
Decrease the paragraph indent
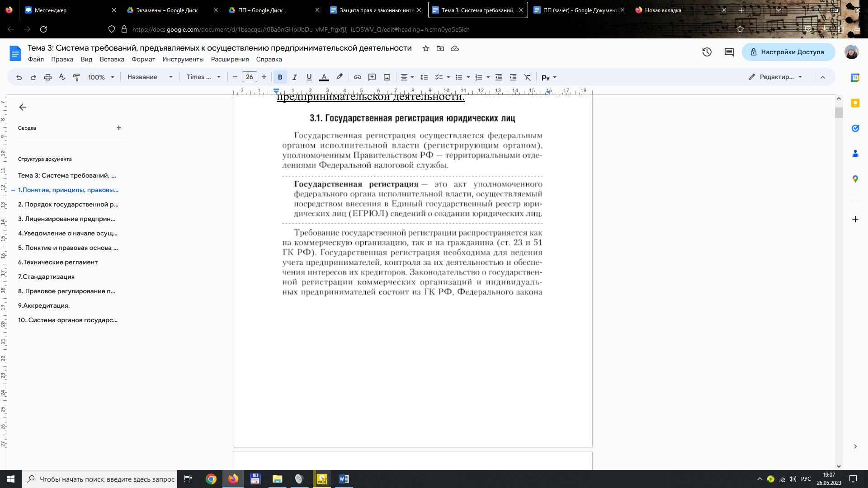click(499, 77)
